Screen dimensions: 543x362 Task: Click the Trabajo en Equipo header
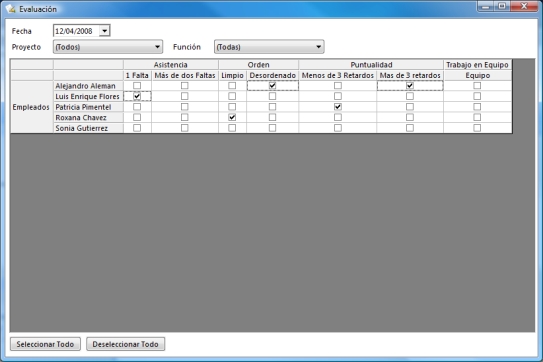tap(477, 65)
